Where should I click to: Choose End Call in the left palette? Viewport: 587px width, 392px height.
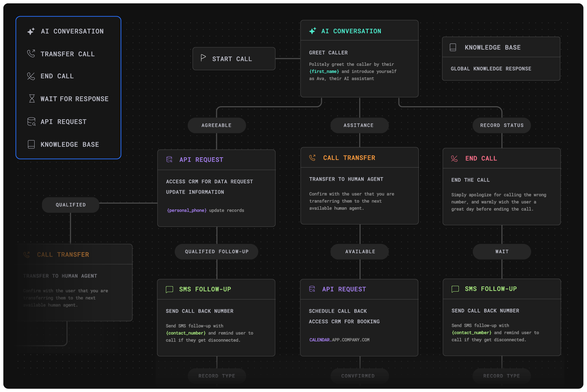(57, 76)
